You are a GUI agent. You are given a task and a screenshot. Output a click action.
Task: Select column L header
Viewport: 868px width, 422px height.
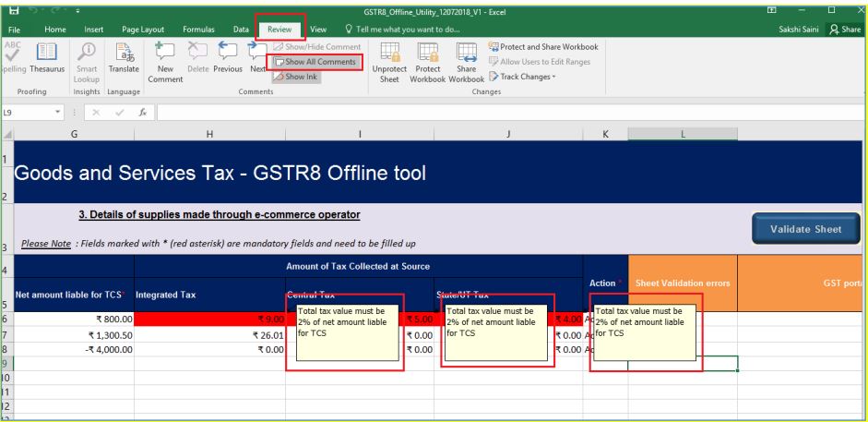[x=683, y=134]
